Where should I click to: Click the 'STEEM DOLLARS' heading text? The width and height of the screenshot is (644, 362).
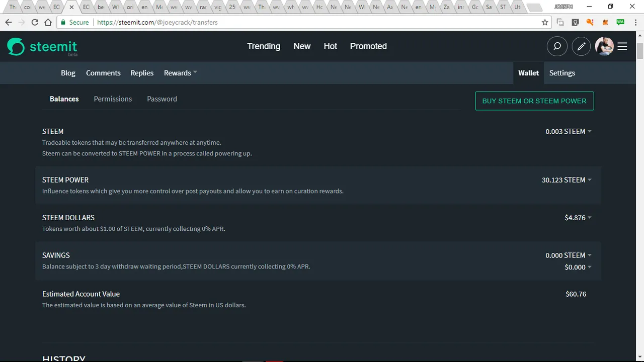(68, 218)
